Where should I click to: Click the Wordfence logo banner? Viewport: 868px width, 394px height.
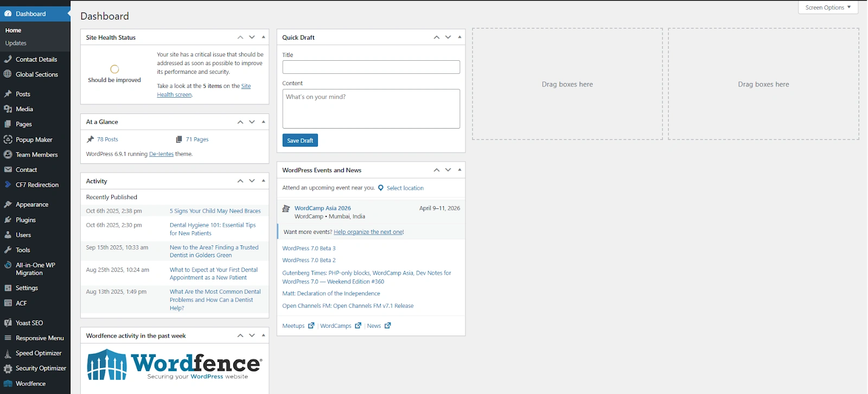click(x=174, y=365)
